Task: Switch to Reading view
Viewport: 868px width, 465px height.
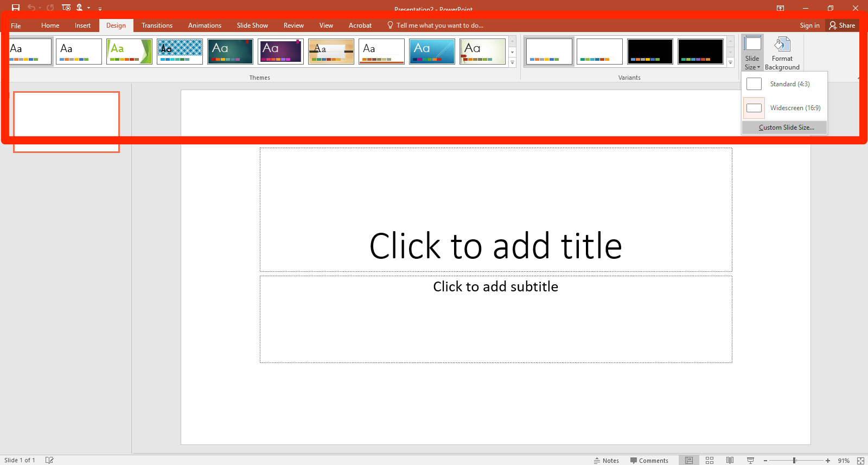Action: tap(730, 460)
